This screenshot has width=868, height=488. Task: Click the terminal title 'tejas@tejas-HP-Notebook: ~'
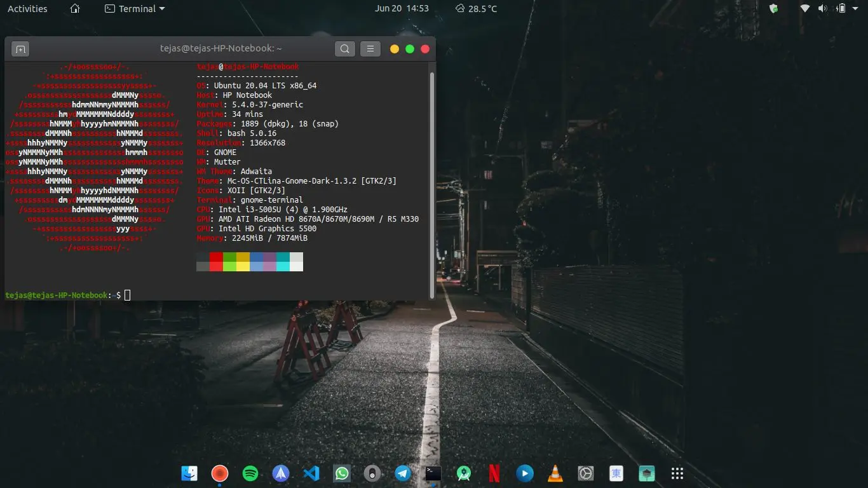click(x=220, y=48)
